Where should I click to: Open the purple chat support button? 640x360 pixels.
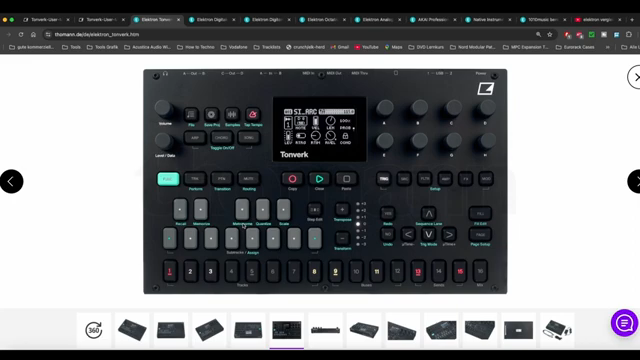pyautogui.click(x=624, y=323)
